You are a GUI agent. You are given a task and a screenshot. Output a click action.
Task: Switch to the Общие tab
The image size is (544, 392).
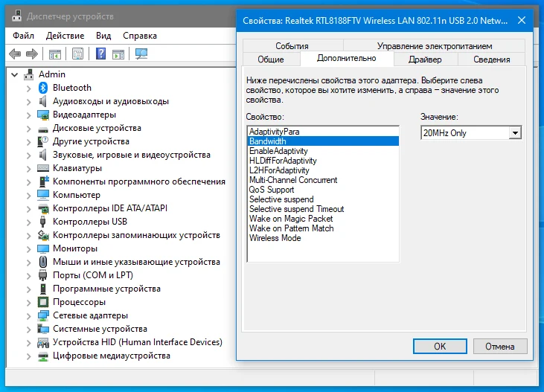tap(271, 60)
